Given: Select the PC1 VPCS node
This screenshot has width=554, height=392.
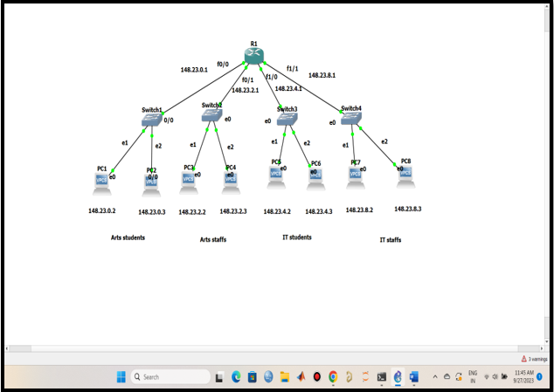Looking at the screenshot, I should click(101, 184).
